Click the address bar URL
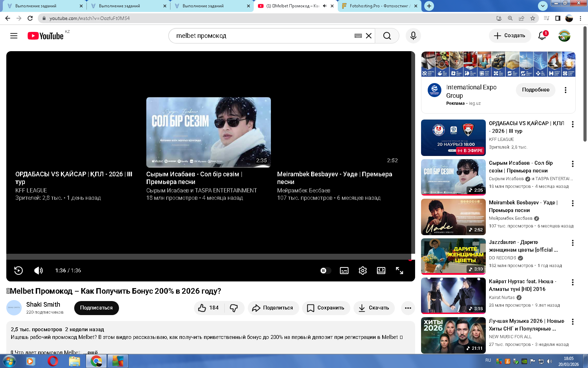 [90, 18]
